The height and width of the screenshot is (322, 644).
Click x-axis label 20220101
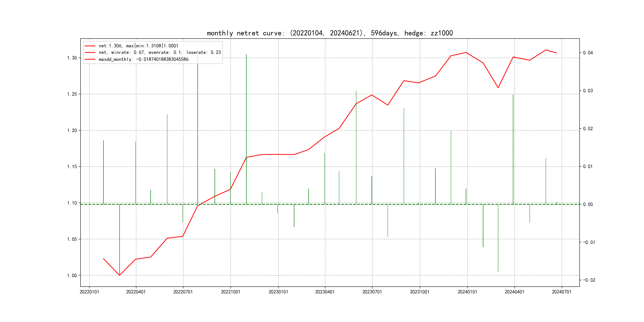89,292
